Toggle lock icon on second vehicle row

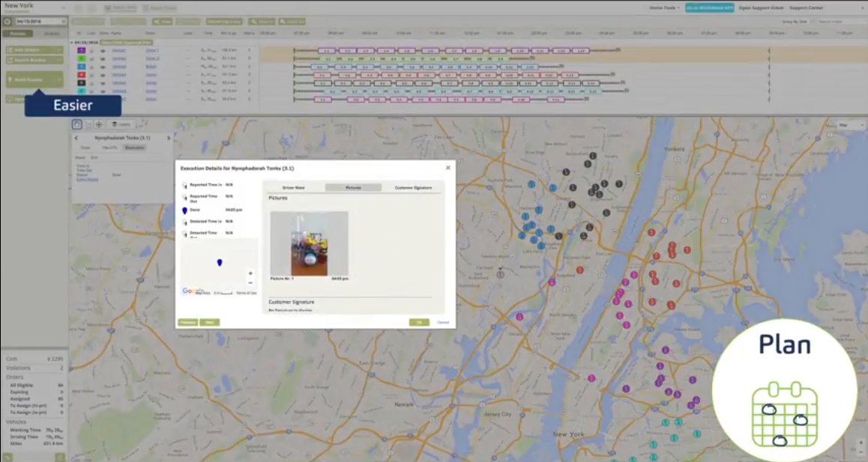(x=92, y=58)
